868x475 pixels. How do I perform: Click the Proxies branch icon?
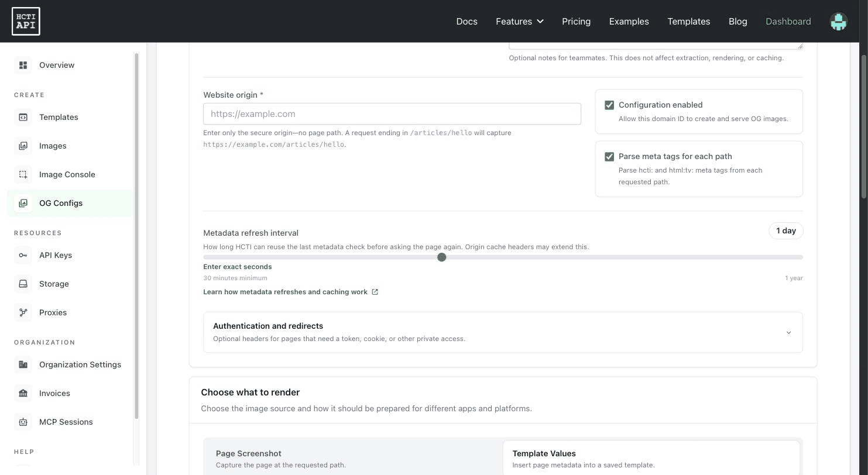pyautogui.click(x=23, y=312)
